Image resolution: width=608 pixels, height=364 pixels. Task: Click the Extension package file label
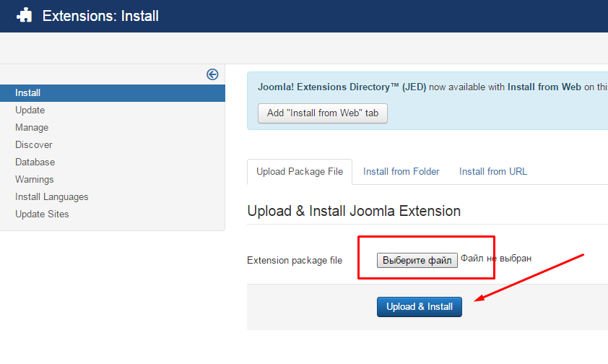point(295,261)
